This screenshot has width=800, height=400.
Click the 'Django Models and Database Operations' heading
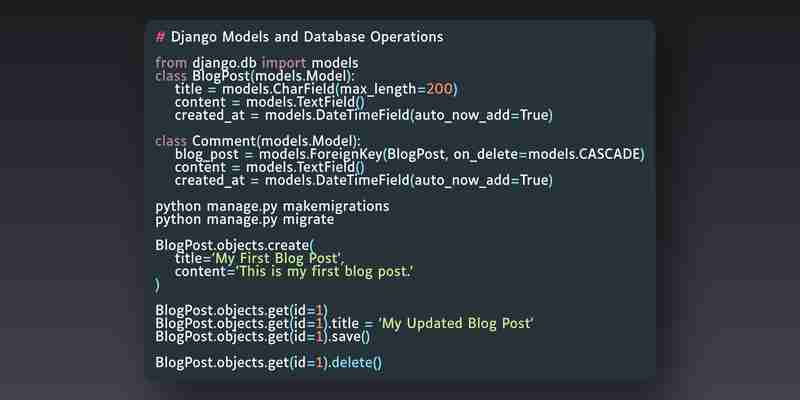307,37
